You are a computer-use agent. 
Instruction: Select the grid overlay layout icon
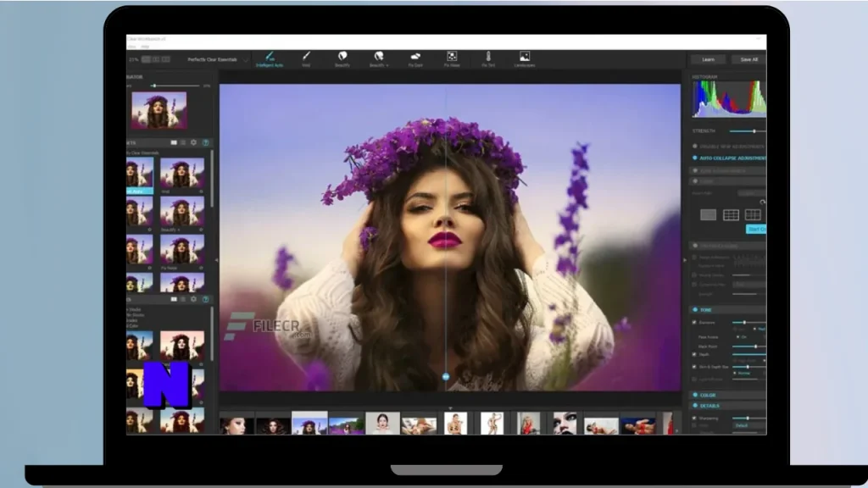tap(731, 214)
